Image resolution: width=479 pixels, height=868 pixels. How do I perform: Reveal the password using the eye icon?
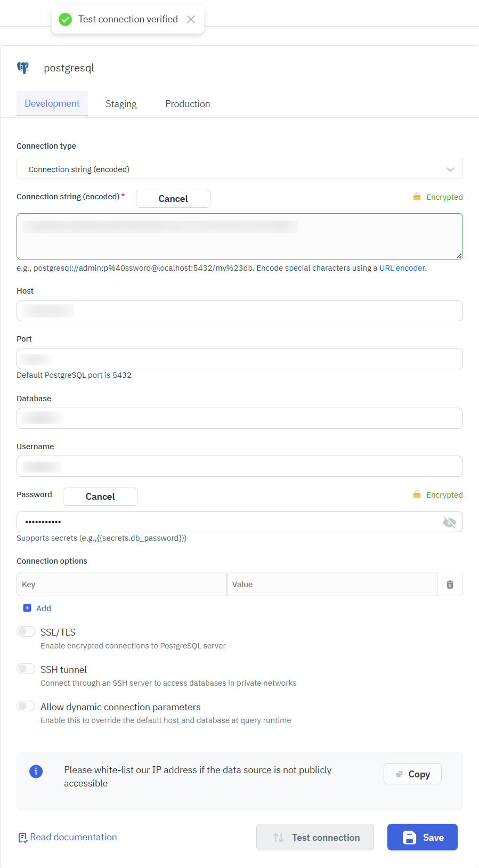click(x=449, y=522)
